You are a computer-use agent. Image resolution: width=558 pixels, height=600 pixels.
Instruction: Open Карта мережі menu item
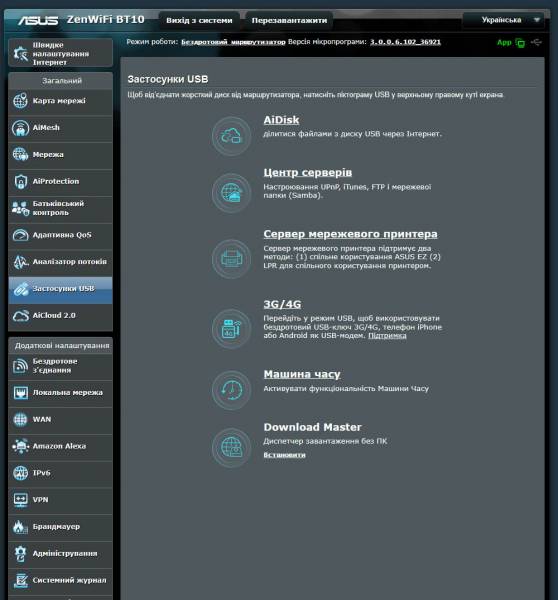click(60, 101)
